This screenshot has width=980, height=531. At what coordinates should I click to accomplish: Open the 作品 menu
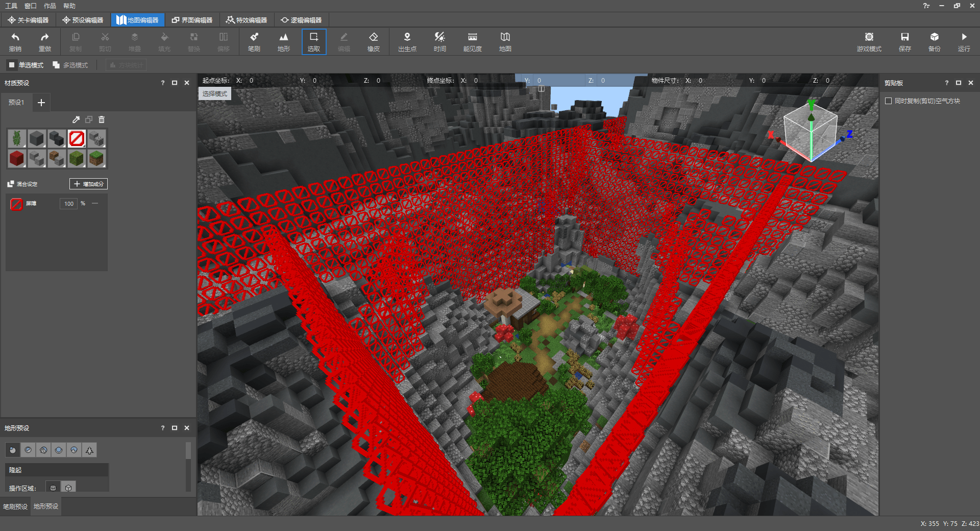click(50, 6)
